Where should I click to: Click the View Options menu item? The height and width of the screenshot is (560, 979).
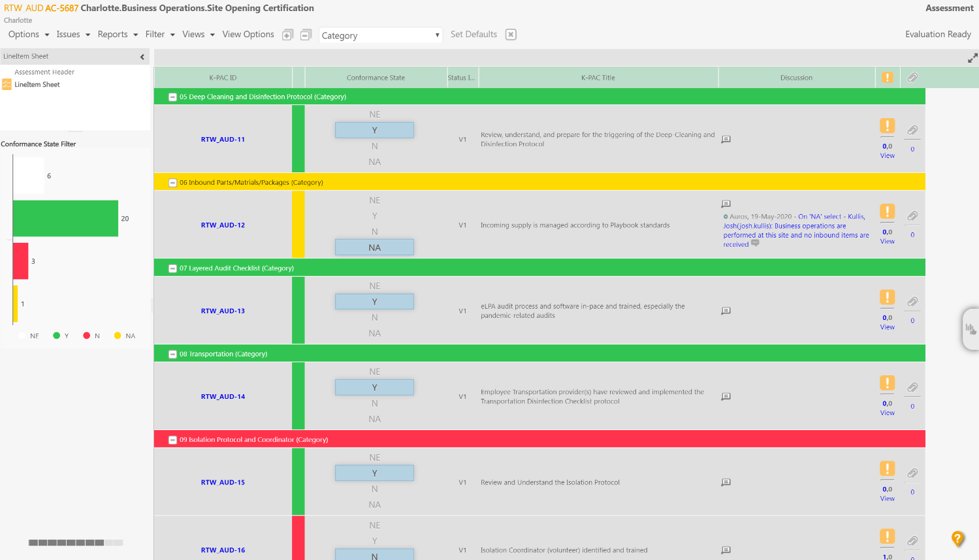coord(248,35)
